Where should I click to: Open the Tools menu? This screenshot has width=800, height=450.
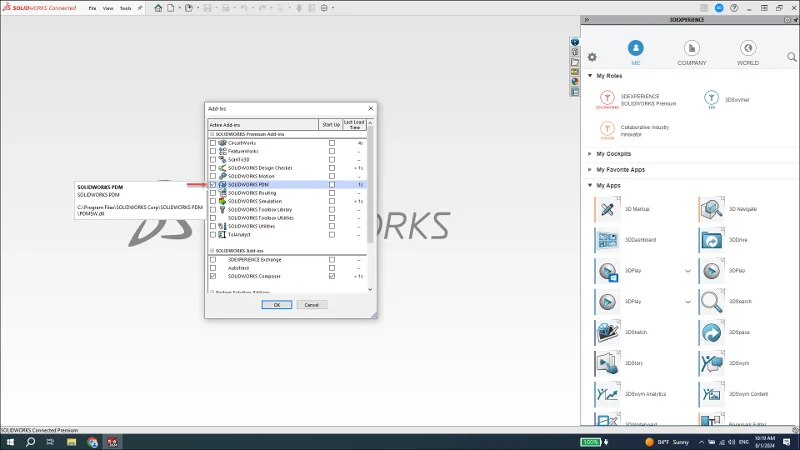click(x=125, y=8)
